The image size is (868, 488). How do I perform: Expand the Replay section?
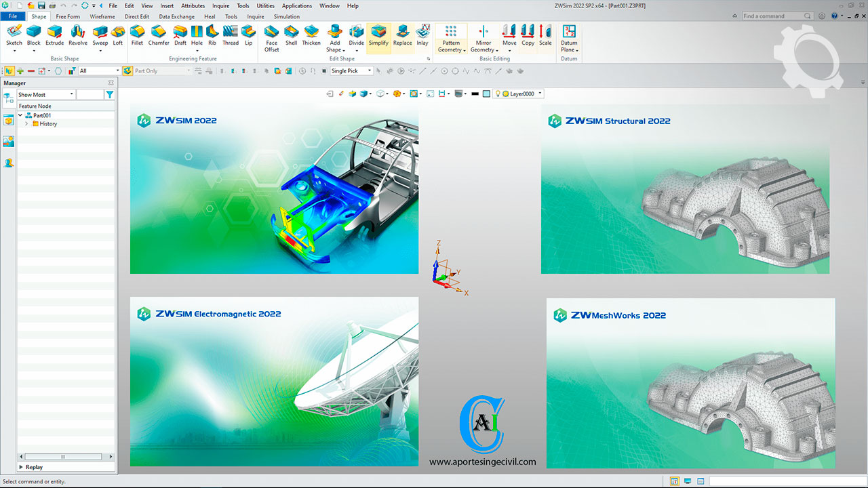pos(21,467)
